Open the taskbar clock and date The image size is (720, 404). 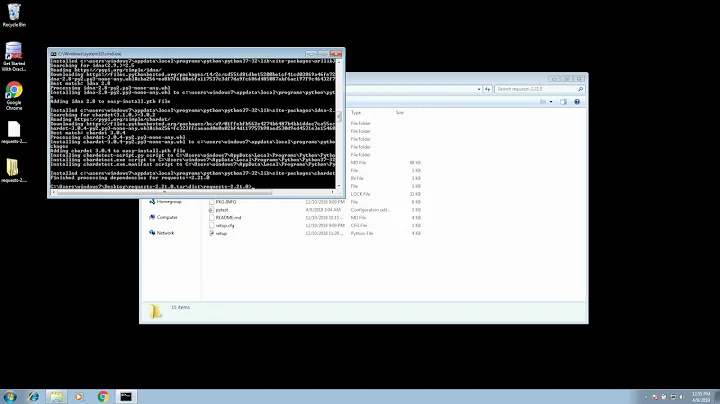[701, 397]
